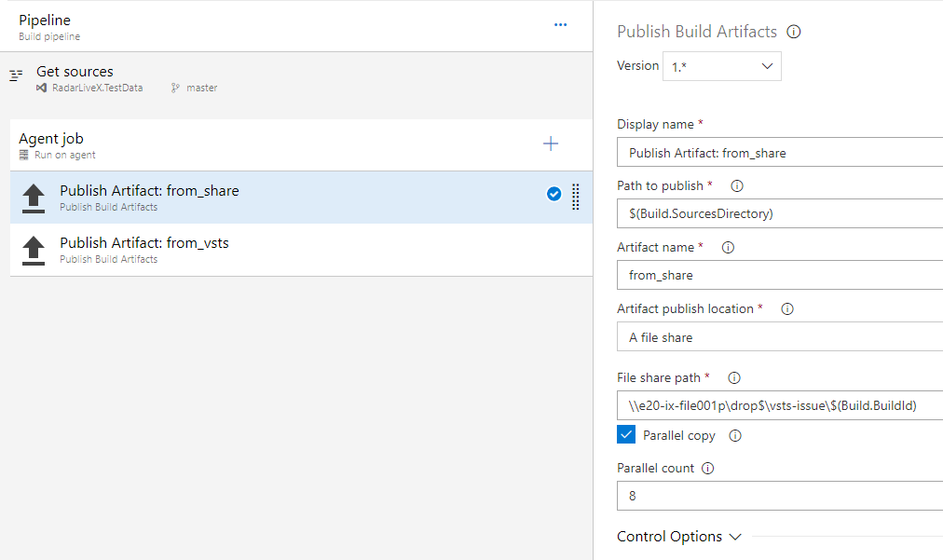This screenshot has width=943, height=560.
Task: Open the Pipeline more options ellipsis
Action: pyautogui.click(x=561, y=24)
